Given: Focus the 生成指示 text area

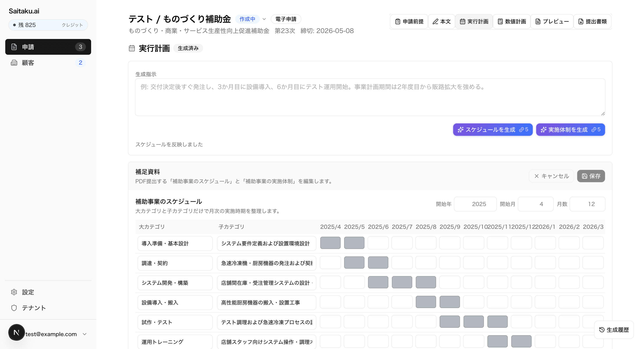Looking at the screenshot, I should [370, 97].
